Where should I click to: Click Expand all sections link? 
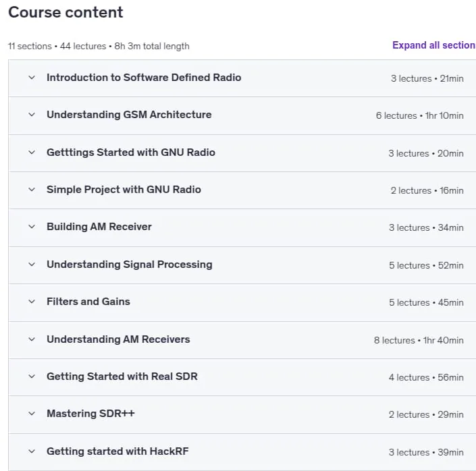coord(434,45)
